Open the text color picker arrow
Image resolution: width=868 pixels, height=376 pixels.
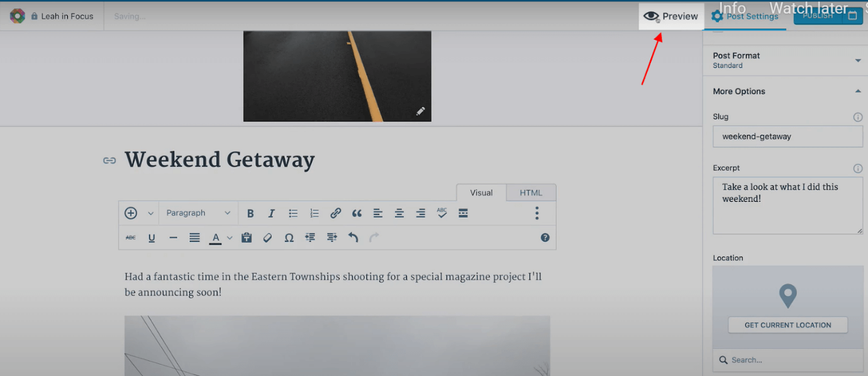tap(230, 238)
